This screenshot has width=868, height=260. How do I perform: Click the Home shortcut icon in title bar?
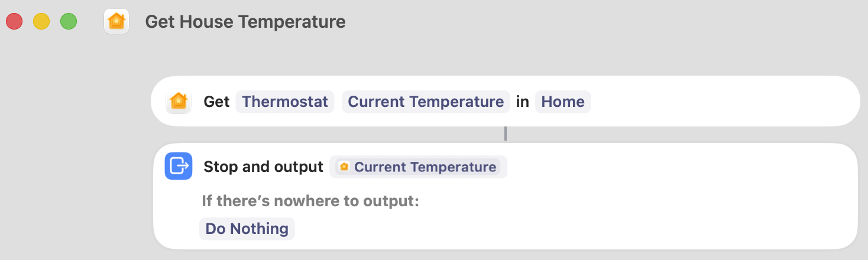(x=116, y=22)
